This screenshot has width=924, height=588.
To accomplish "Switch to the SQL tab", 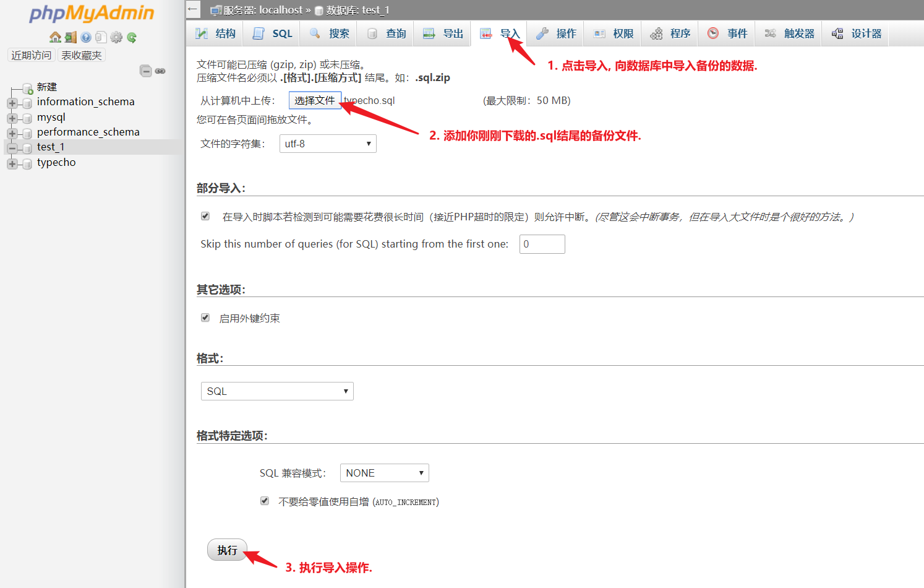I will click(272, 33).
